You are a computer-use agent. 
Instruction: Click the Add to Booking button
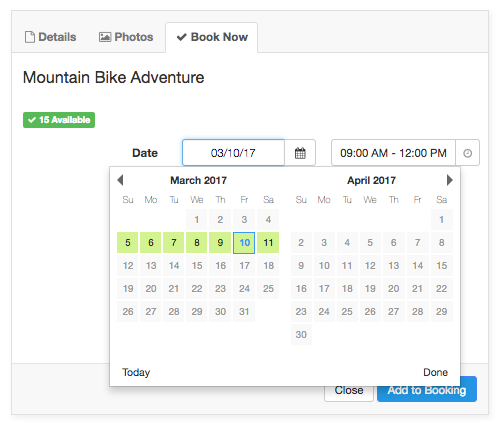coord(427,390)
